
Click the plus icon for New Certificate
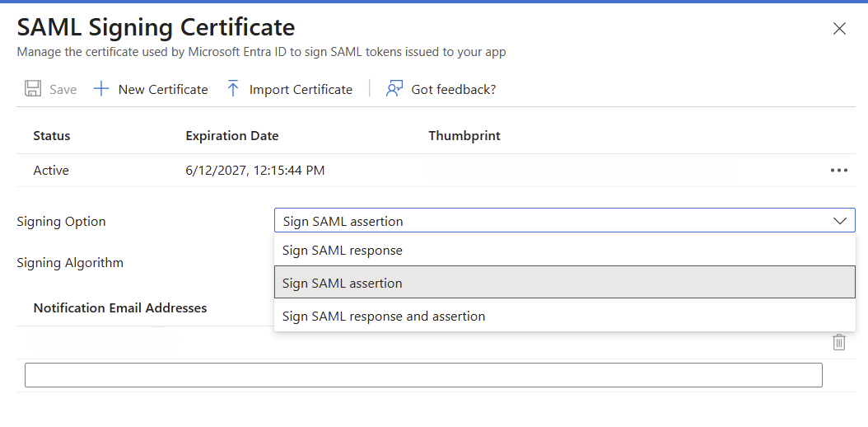(100, 89)
